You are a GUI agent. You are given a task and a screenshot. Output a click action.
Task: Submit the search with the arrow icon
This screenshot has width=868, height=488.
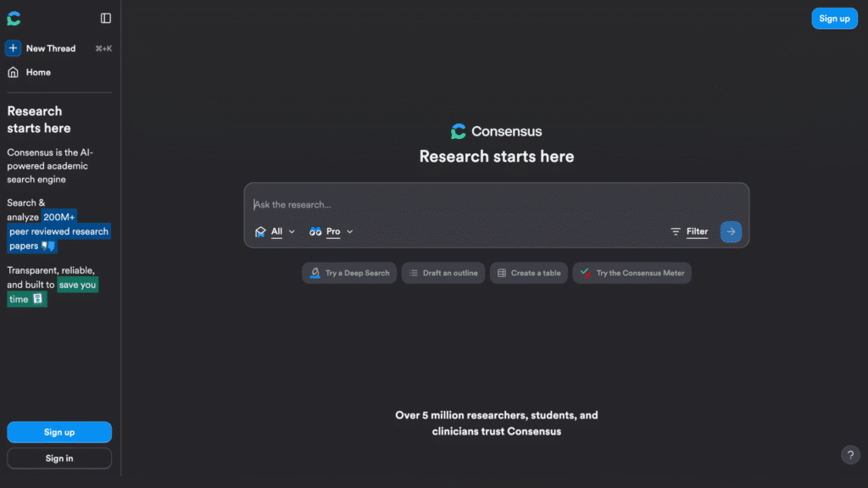tap(730, 231)
